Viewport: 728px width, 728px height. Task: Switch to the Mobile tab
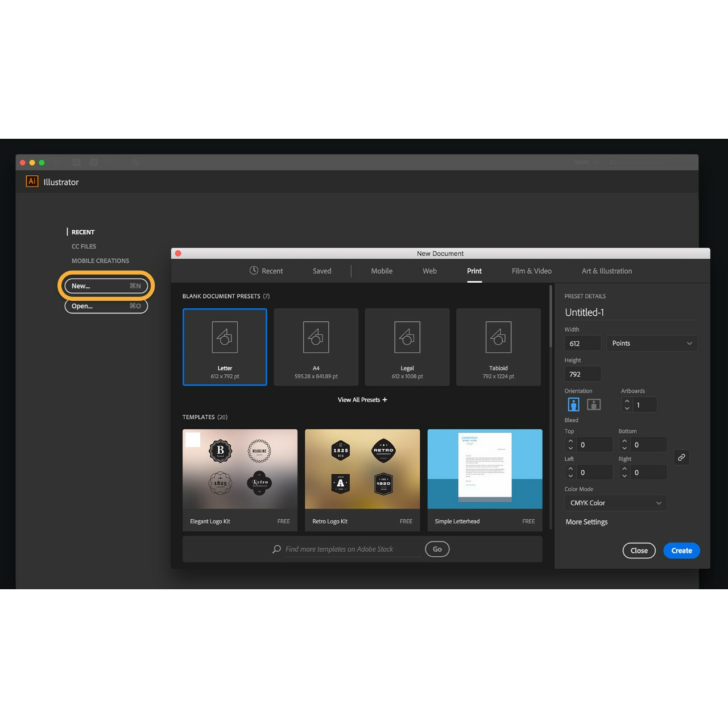coord(382,271)
